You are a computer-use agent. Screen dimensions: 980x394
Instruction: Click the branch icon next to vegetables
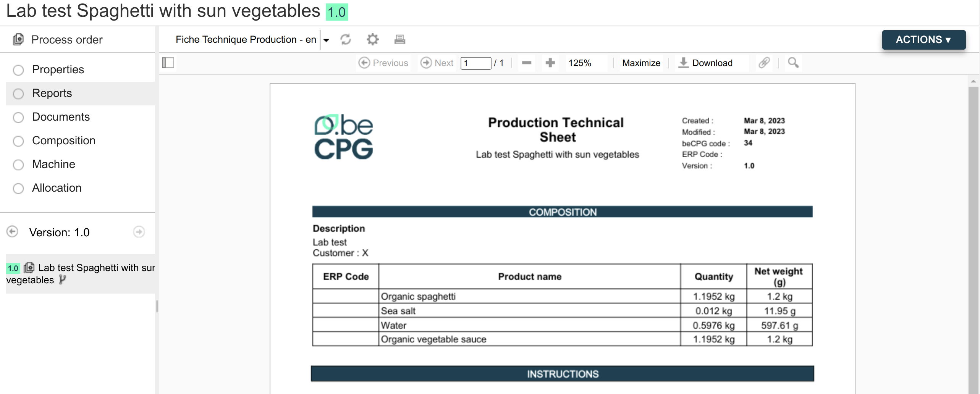(x=63, y=280)
